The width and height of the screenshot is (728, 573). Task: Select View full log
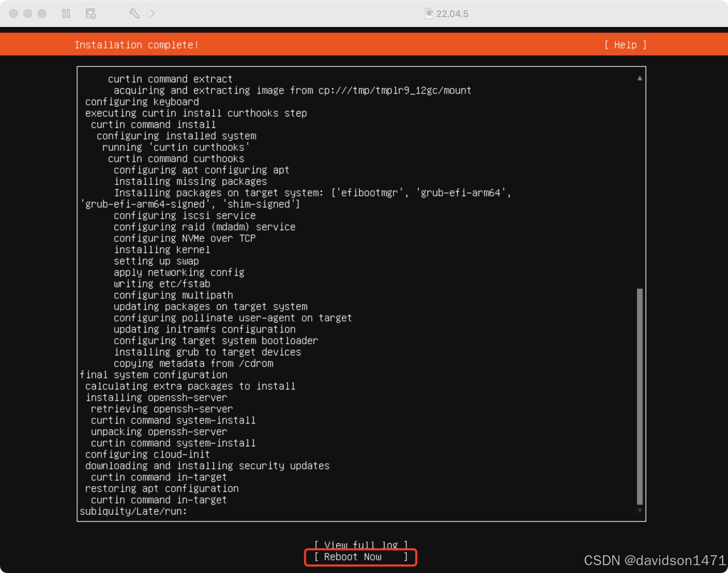point(360,544)
